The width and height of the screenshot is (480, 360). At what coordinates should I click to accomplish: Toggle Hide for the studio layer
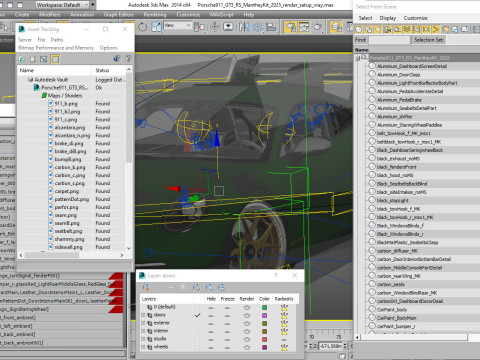click(x=211, y=340)
